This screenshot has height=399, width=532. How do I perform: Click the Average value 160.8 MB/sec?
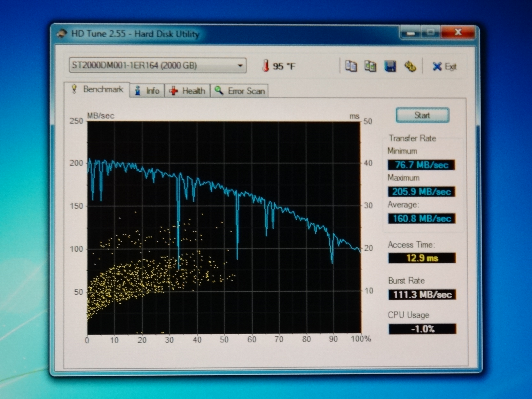(x=422, y=218)
